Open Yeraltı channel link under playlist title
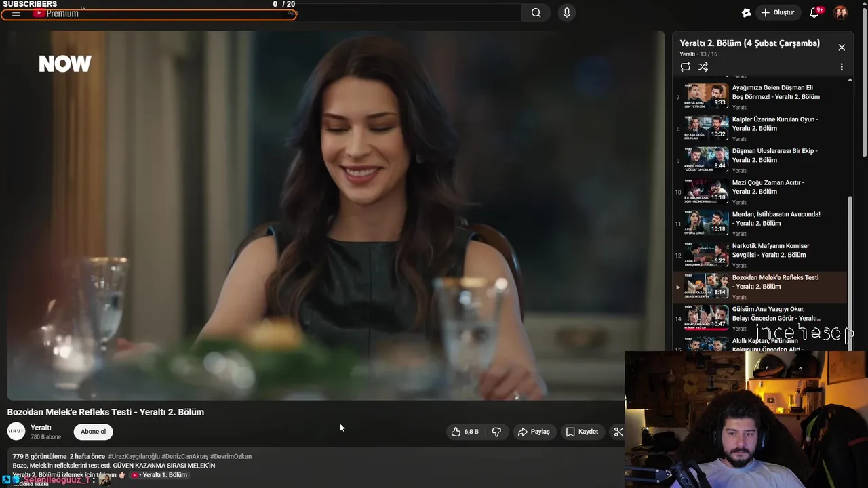 (688, 54)
